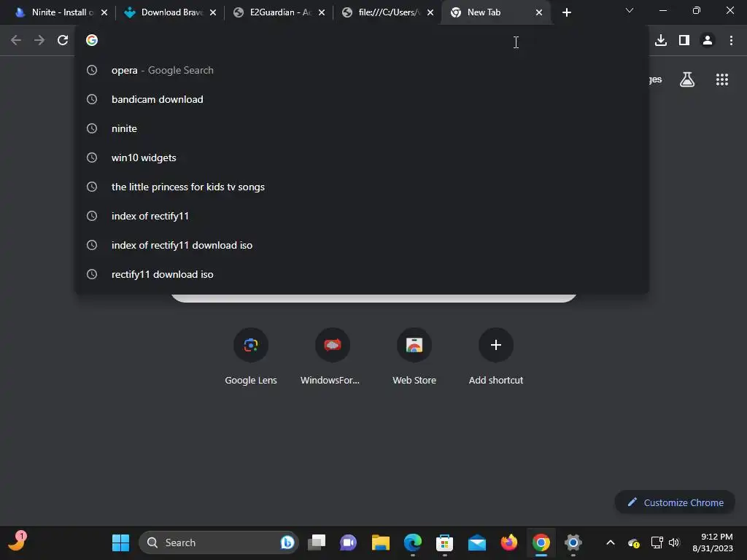Show hidden system tray icons

611,542
